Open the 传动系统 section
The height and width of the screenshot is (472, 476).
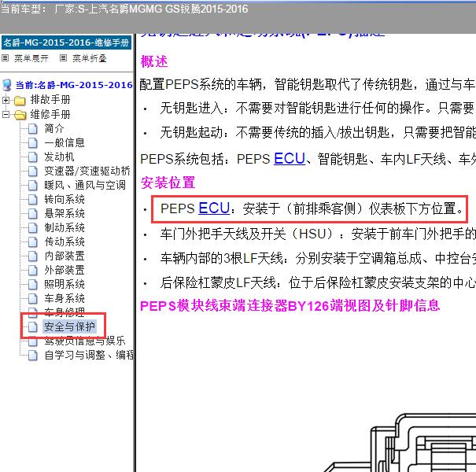(65, 242)
